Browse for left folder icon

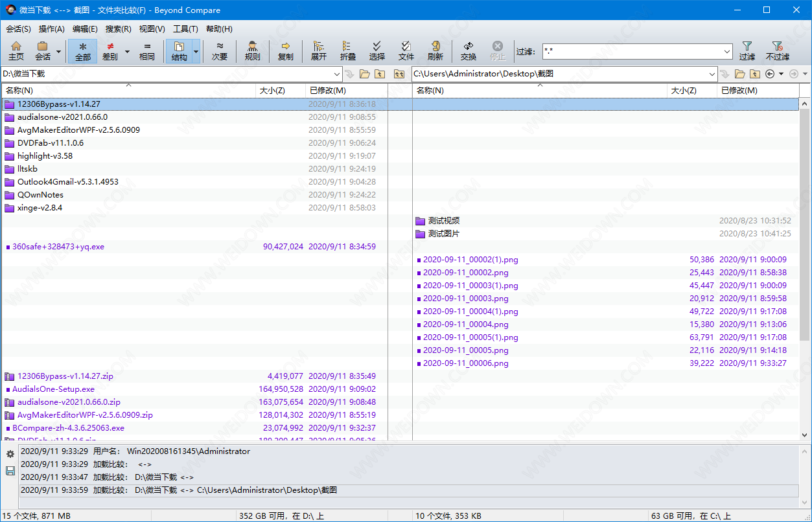(x=365, y=74)
